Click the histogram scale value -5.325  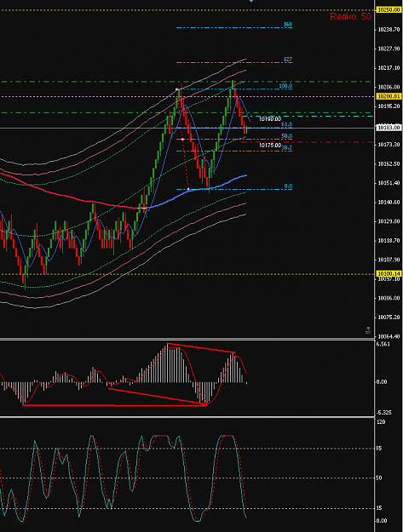[x=384, y=413]
